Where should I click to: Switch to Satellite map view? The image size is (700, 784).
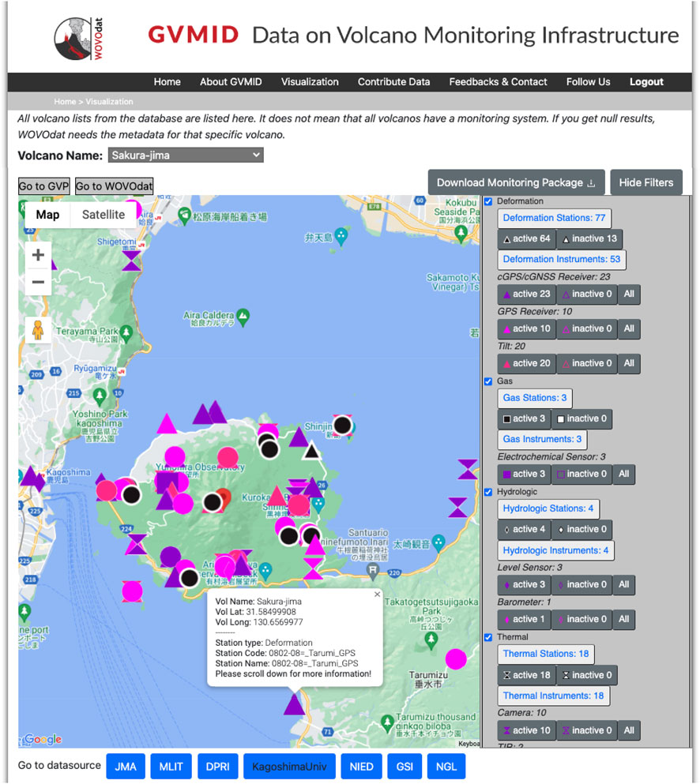pyautogui.click(x=103, y=215)
